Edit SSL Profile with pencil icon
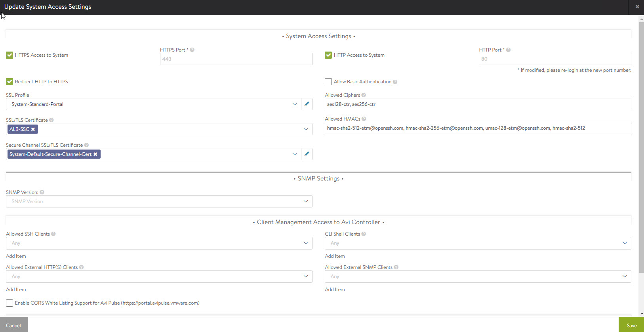 pyautogui.click(x=307, y=104)
